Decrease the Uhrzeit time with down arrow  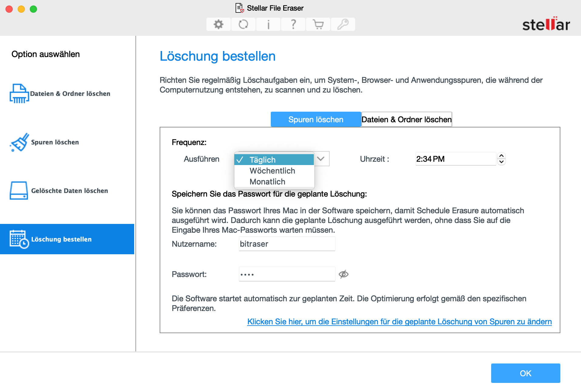point(501,162)
